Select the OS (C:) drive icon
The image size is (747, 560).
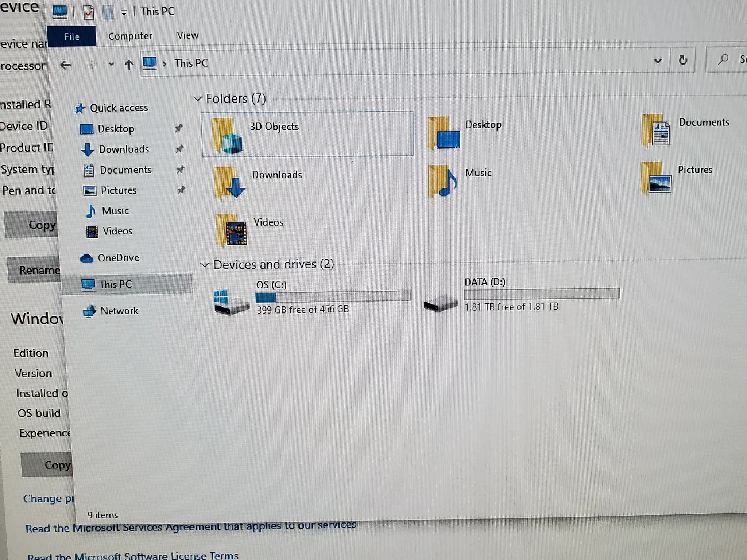pos(231,303)
